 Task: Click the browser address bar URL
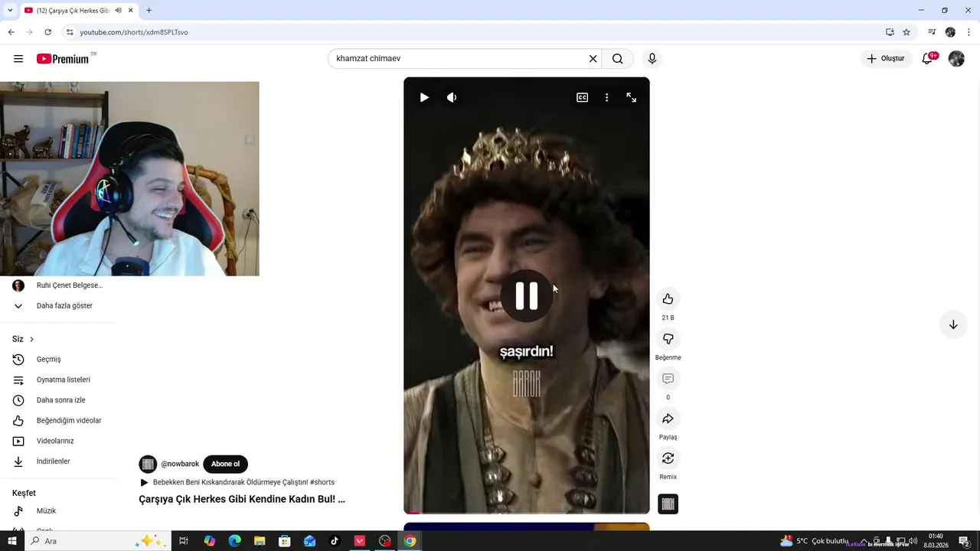pyautogui.click(x=134, y=32)
